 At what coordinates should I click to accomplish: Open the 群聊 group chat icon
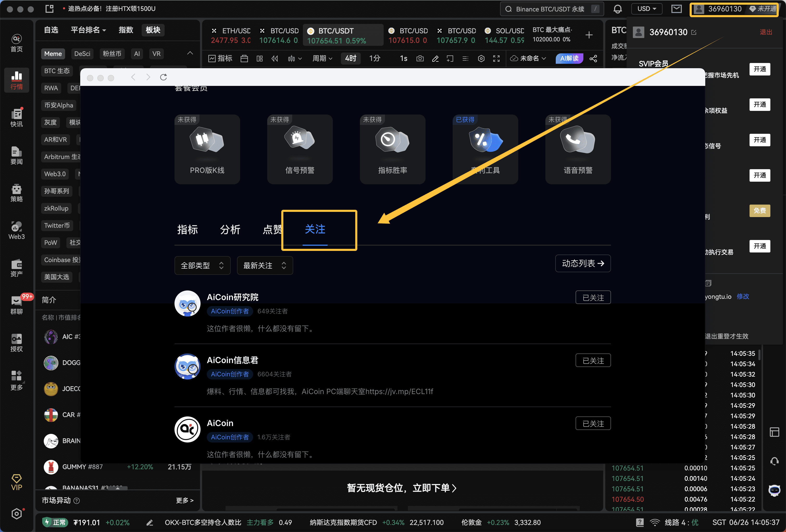point(16,305)
